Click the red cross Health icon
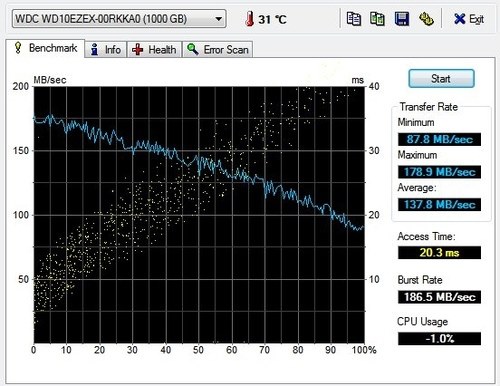 click(137, 50)
